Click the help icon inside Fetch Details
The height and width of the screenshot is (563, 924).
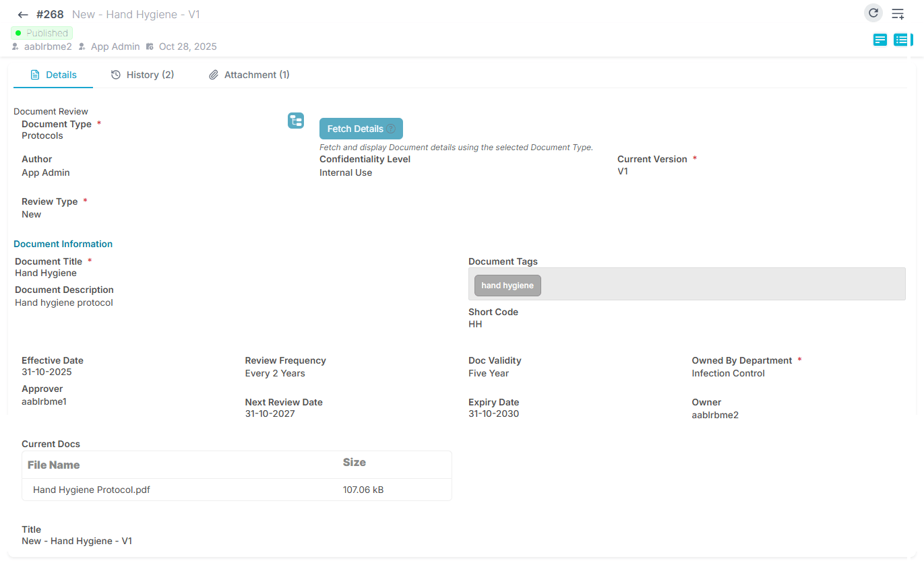click(x=391, y=129)
